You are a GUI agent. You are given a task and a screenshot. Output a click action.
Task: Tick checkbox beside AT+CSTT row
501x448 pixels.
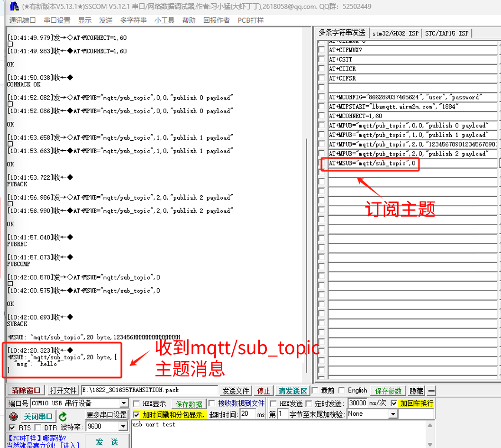pyautogui.click(x=321, y=59)
